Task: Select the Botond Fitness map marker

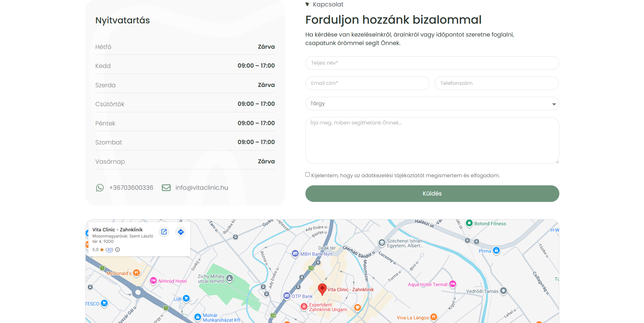Action: 469,223
